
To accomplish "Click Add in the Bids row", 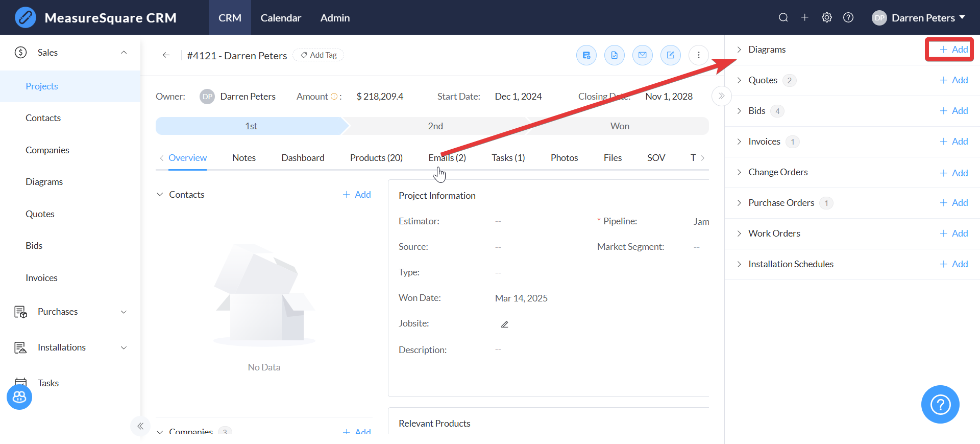I will pyautogui.click(x=954, y=111).
